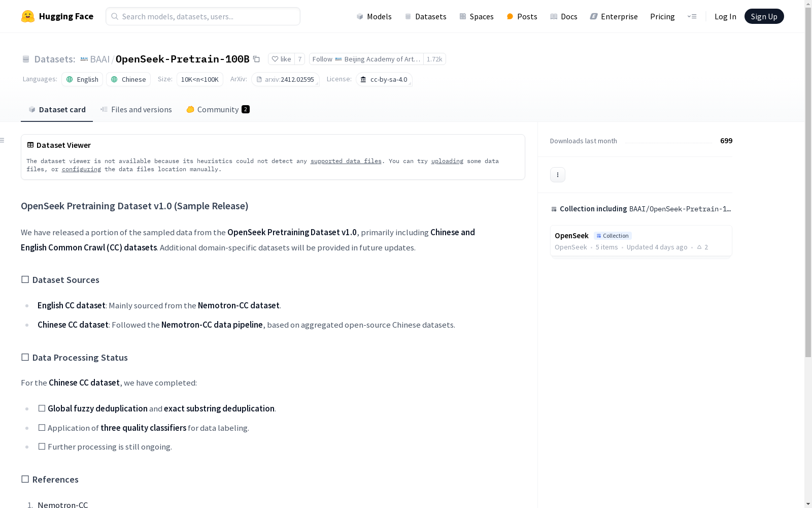Click the References heading
Screen dimensions: 812x508
(x=50, y=480)
